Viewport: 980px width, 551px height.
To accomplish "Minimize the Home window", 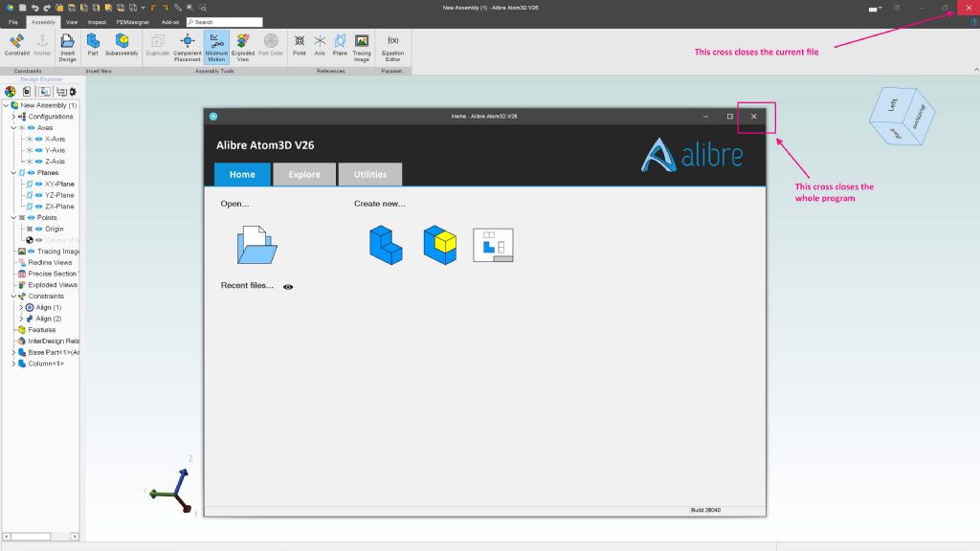I will (705, 116).
